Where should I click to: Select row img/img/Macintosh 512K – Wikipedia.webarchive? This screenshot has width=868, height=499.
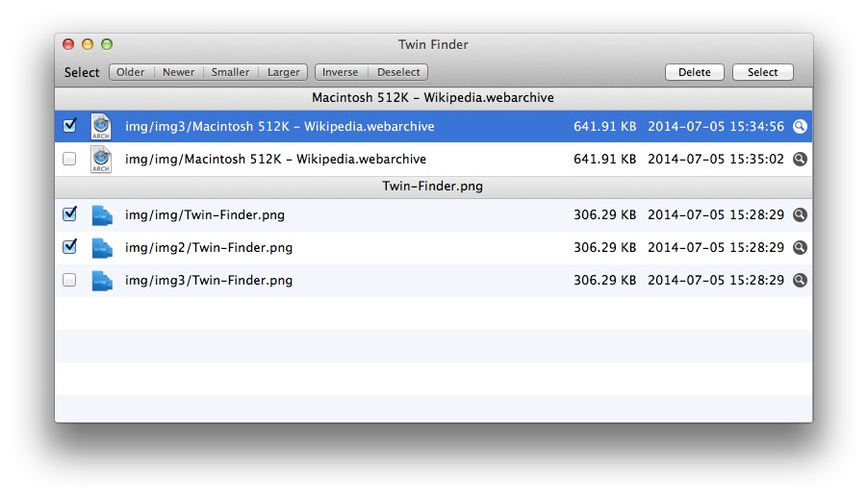[x=433, y=160]
